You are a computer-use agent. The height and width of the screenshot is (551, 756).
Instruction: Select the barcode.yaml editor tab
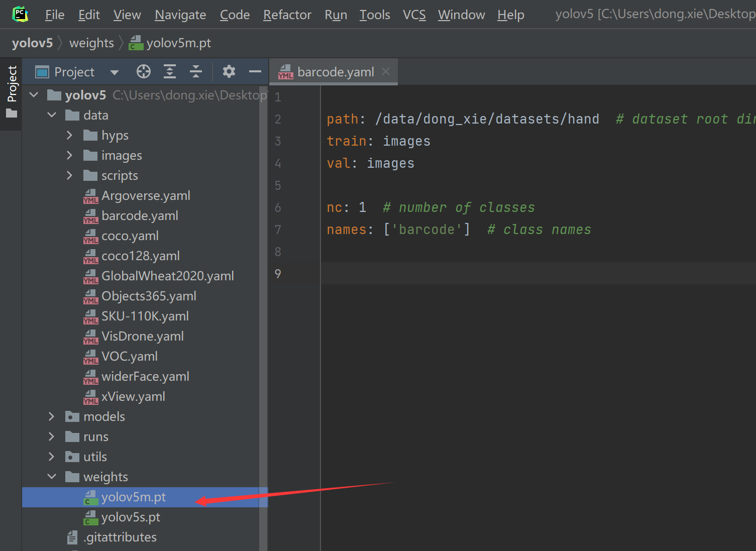tap(334, 72)
